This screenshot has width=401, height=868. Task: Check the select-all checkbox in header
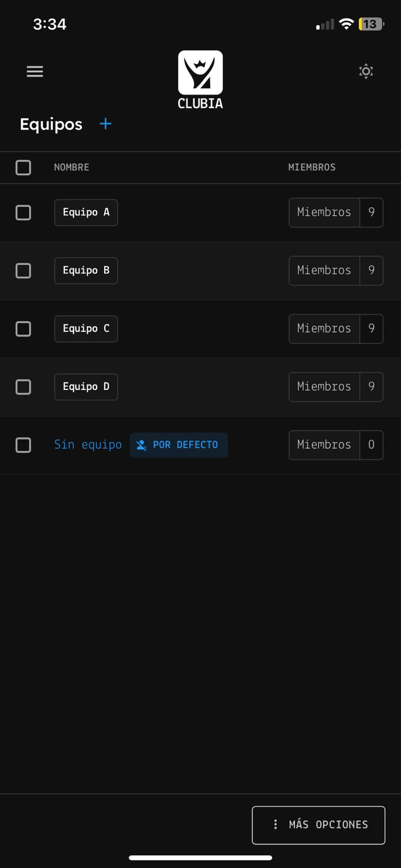(x=23, y=167)
